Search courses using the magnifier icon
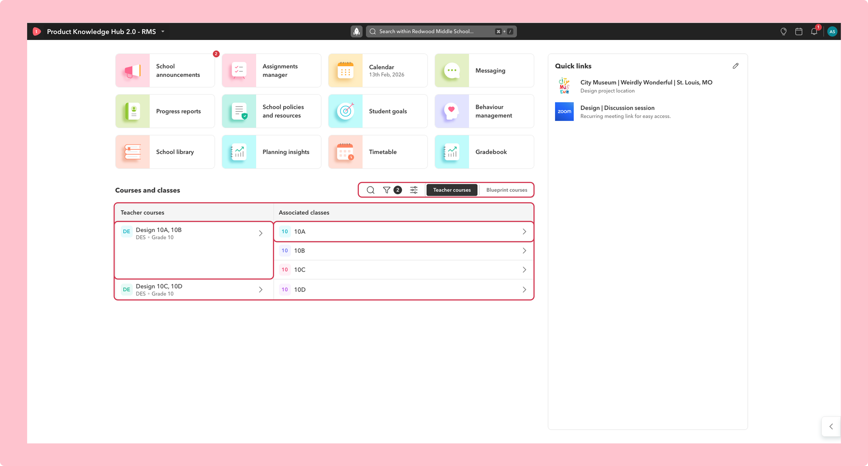This screenshot has height=466, width=868. tap(370, 190)
